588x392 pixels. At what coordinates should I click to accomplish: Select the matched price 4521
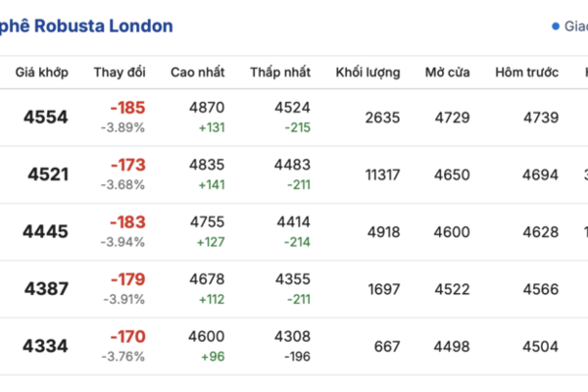(x=47, y=174)
